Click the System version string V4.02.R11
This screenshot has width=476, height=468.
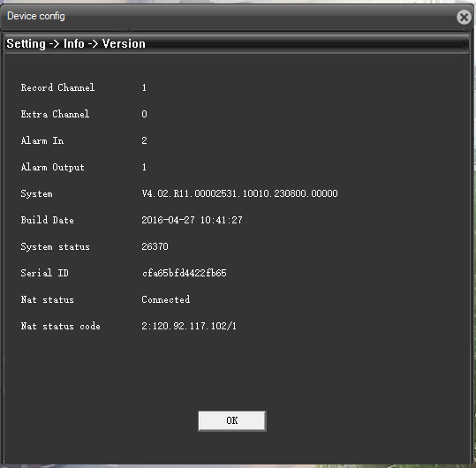(239, 193)
